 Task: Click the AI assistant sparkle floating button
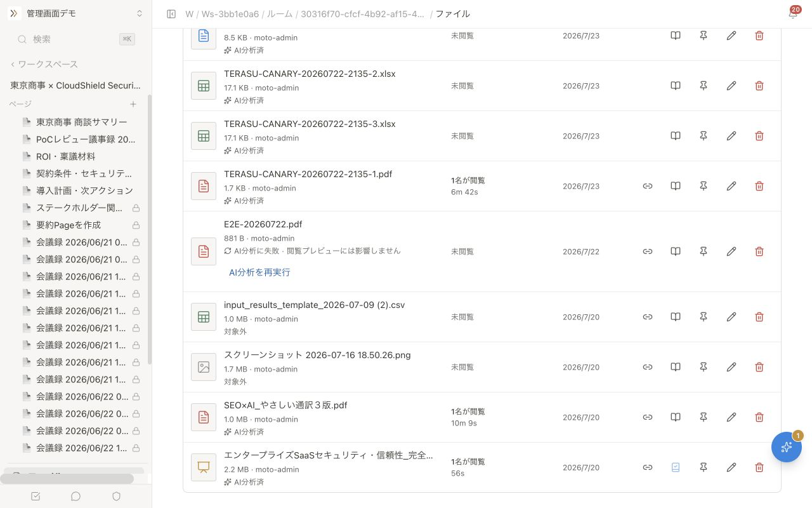787,447
